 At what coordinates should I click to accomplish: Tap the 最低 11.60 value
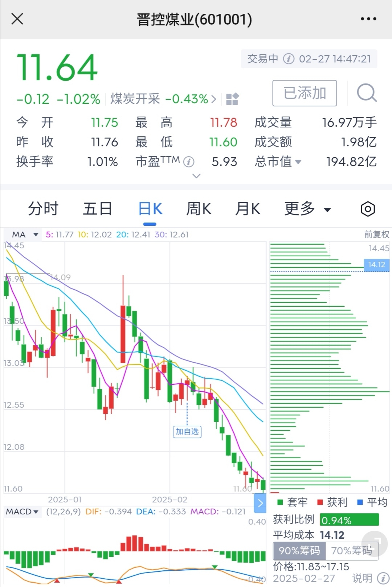pyautogui.click(x=223, y=142)
